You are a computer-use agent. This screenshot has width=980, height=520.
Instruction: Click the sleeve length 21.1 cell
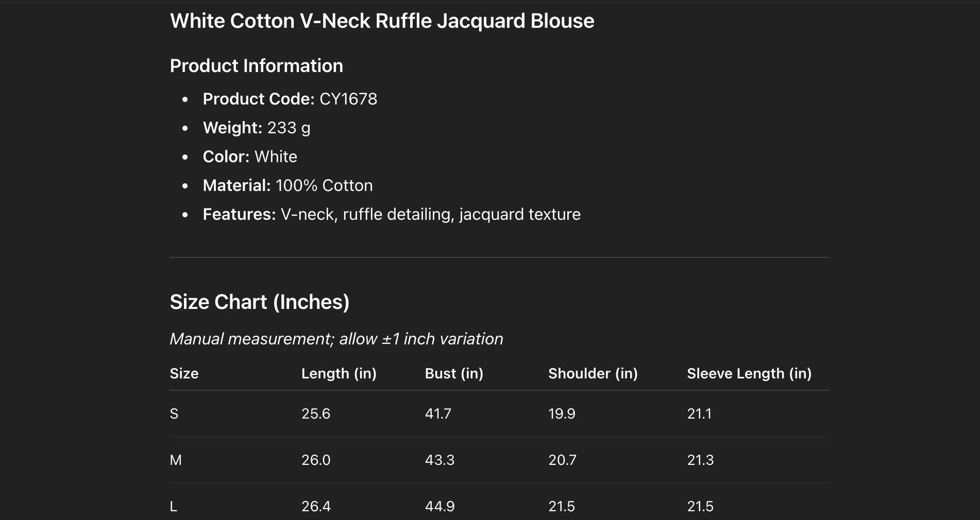click(x=699, y=413)
